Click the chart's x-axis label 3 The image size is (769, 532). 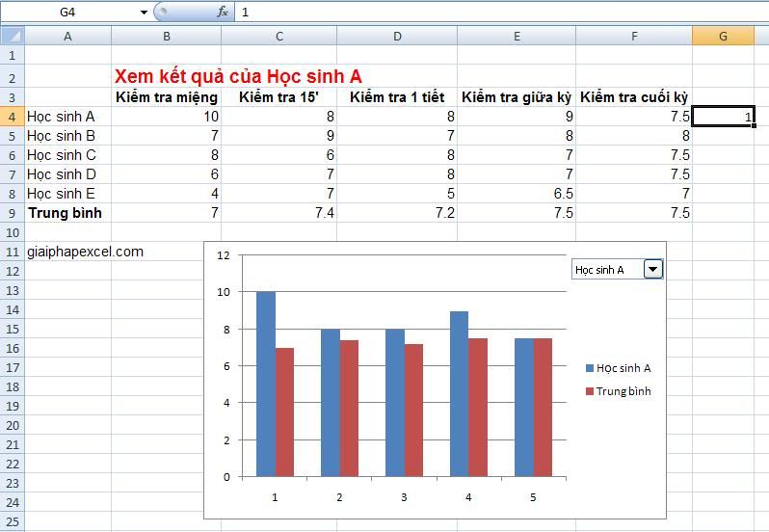(x=404, y=497)
